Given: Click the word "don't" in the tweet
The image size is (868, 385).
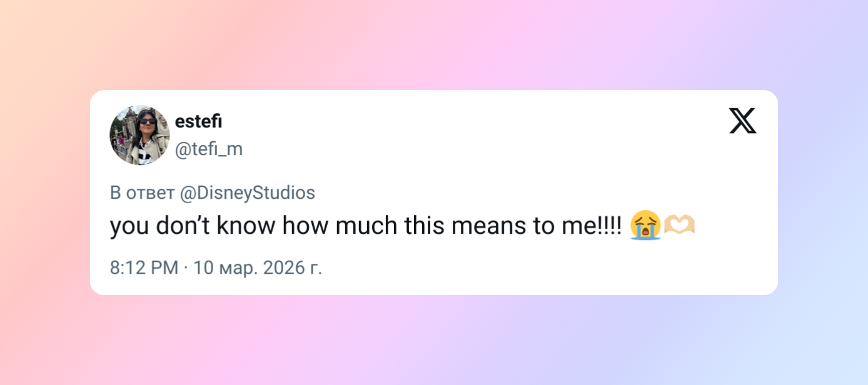Looking at the screenshot, I should (x=183, y=226).
